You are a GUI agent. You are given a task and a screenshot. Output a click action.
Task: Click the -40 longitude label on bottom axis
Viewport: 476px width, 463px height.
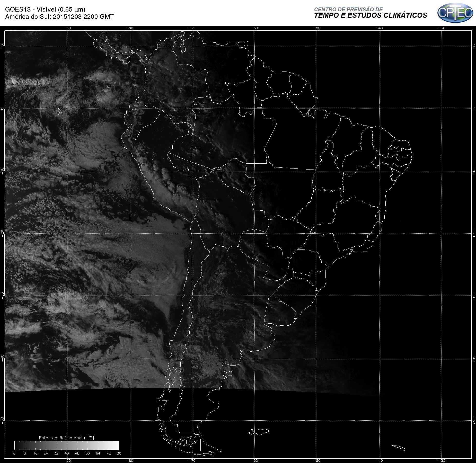tap(379, 460)
